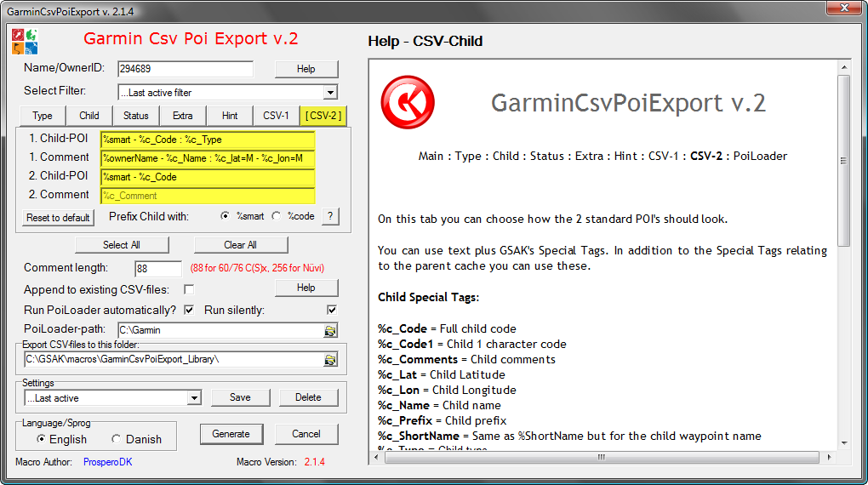Screen dimensions: 868x485
Task: Click the Garmin Csv Poi Export logo icon
Action: point(25,42)
